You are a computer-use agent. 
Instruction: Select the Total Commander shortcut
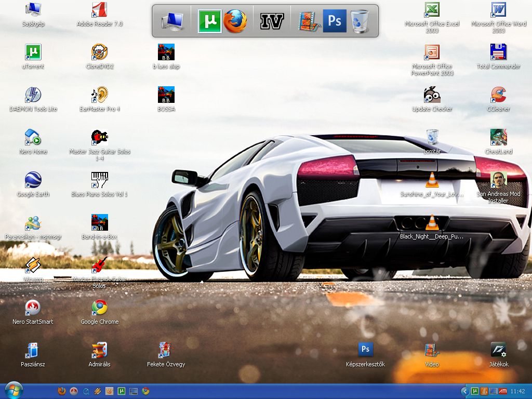click(498, 57)
